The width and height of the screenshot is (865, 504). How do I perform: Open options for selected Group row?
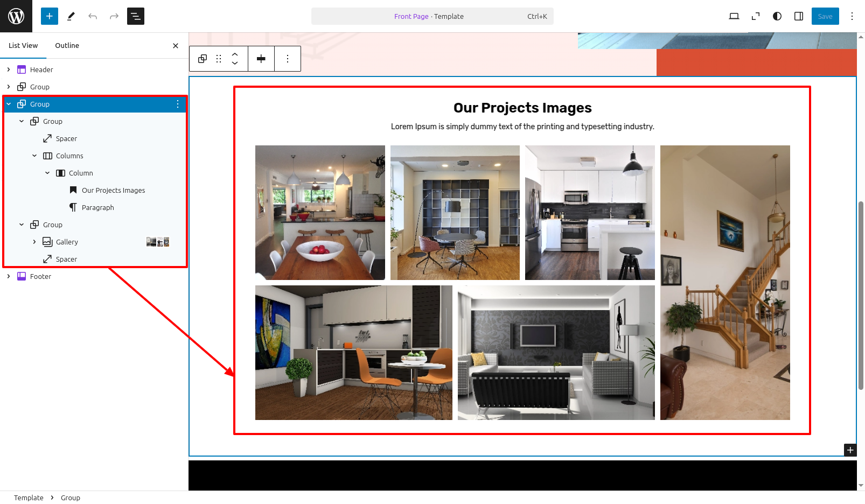coord(178,104)
